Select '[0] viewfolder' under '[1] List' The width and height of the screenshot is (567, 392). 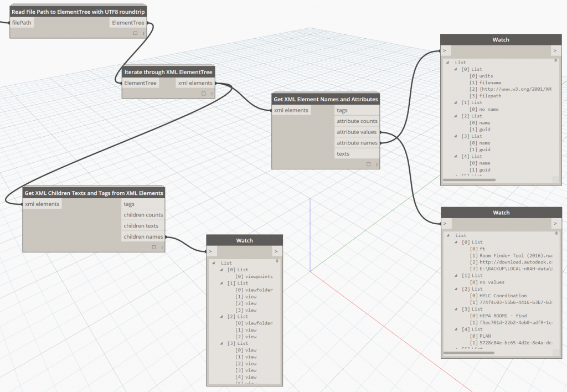coord(254,290)
